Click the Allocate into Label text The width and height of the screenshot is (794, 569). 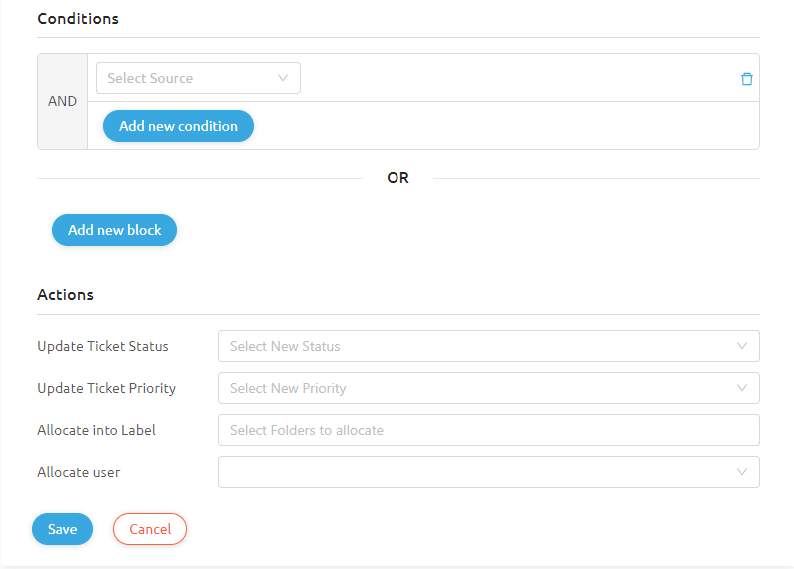(x=96, y=430)
